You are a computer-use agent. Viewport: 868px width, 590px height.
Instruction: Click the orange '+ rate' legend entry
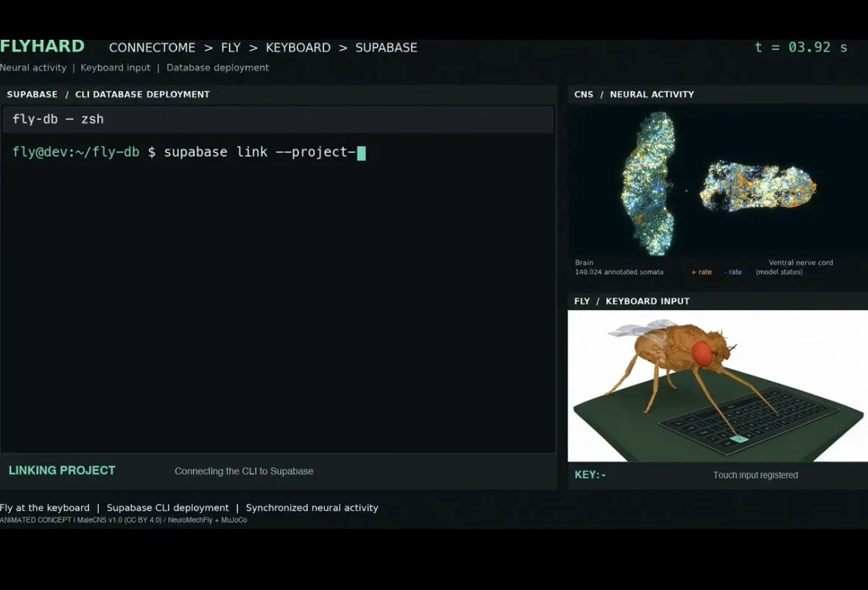click(x=702, y=272)
